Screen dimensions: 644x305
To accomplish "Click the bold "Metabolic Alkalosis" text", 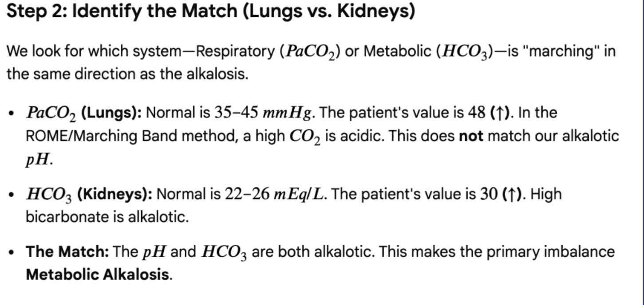I will [x=98, y=275].
